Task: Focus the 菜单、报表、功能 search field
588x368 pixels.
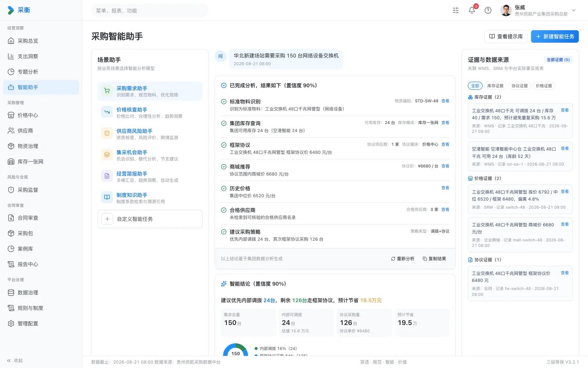Action: (150, 11)
